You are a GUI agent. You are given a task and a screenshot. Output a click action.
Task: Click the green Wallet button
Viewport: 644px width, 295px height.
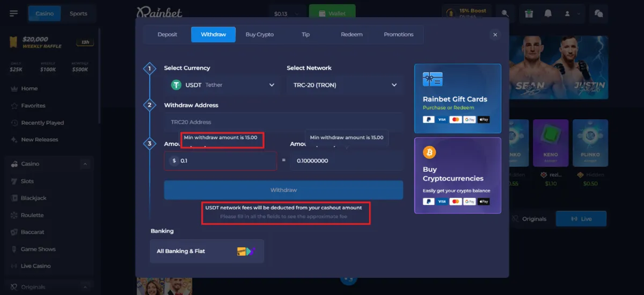332,13
